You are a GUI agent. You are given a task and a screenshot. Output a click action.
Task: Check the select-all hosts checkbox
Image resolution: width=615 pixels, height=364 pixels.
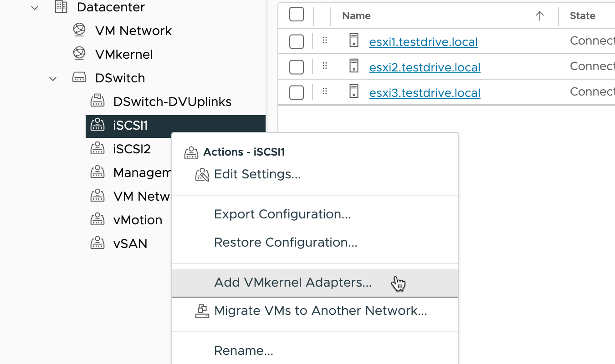pos(297,15)
